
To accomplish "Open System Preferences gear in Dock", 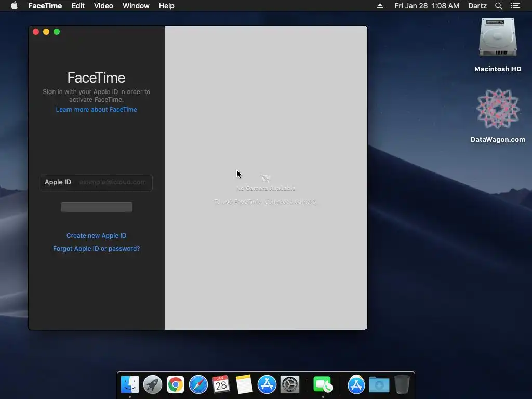I will point(290,385).
